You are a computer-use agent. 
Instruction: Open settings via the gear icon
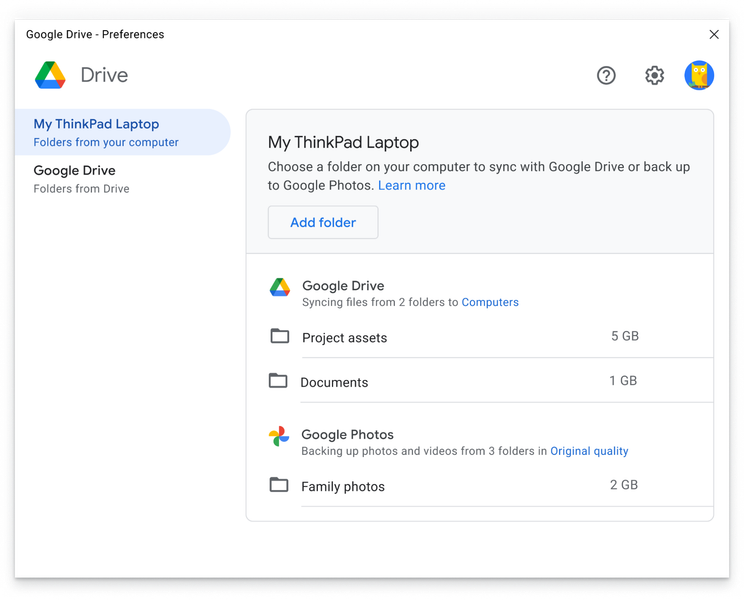tap(654, 75)
